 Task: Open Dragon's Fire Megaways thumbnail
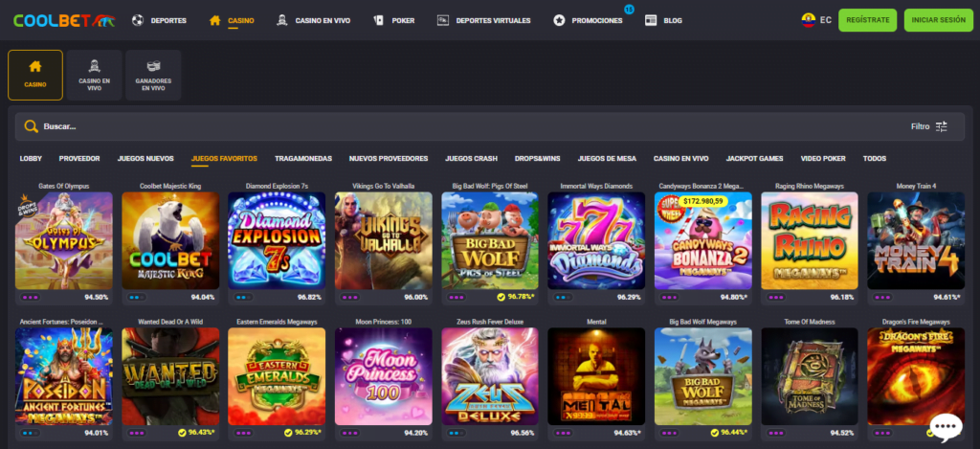click(916, 376)
